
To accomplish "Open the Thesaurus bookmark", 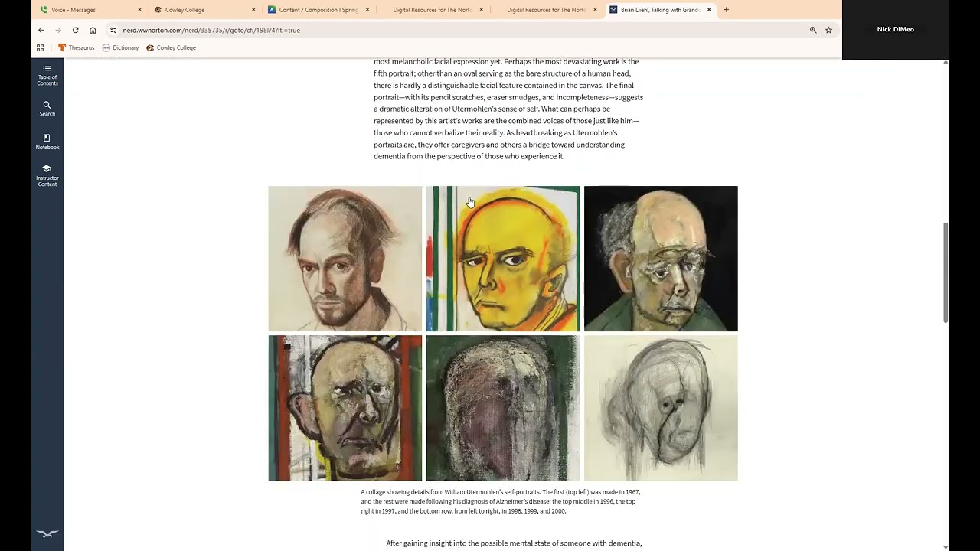I will [77, 47].
